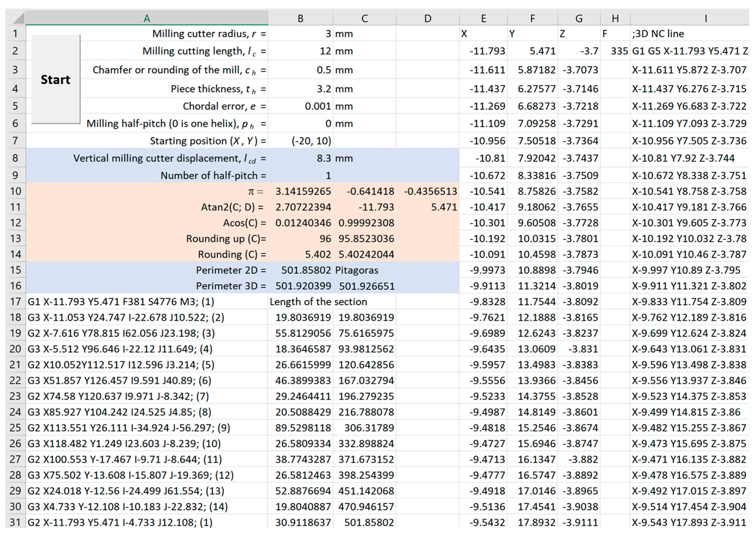Click the vertical cutter displacement value 8.3
The image size is (756, 534).
pyautogui.click(x=300, y=158)
